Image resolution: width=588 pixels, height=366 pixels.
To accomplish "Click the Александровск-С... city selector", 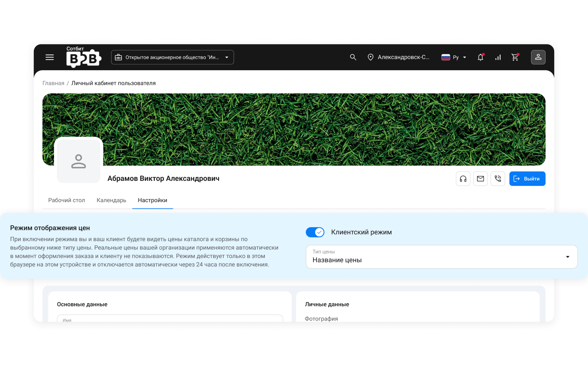I will pyautogui.click(x=398, y=57).
